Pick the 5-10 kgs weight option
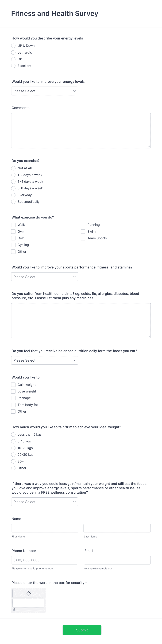 13,441
